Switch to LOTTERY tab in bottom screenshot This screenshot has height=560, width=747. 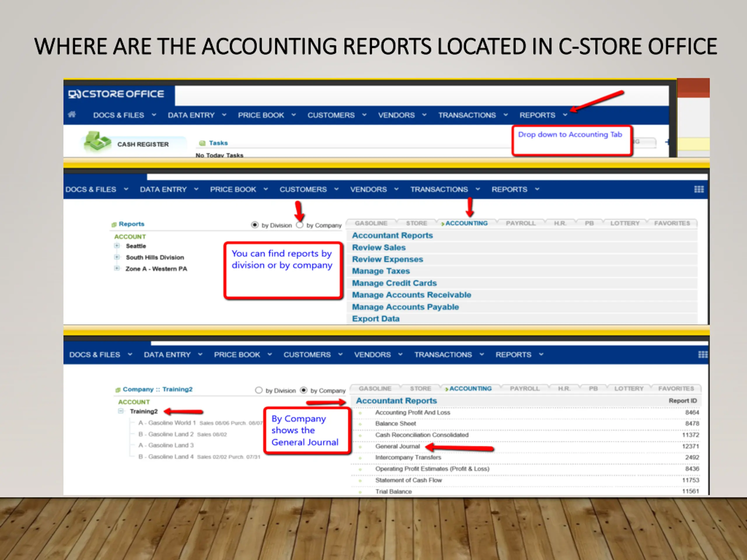[629, 388]
